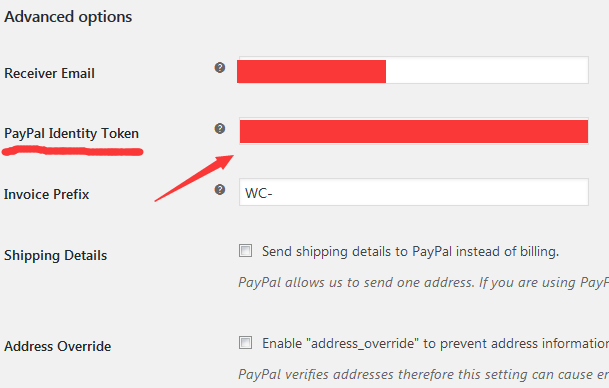Click the help icon beside Receiver Email

[220, 68]
